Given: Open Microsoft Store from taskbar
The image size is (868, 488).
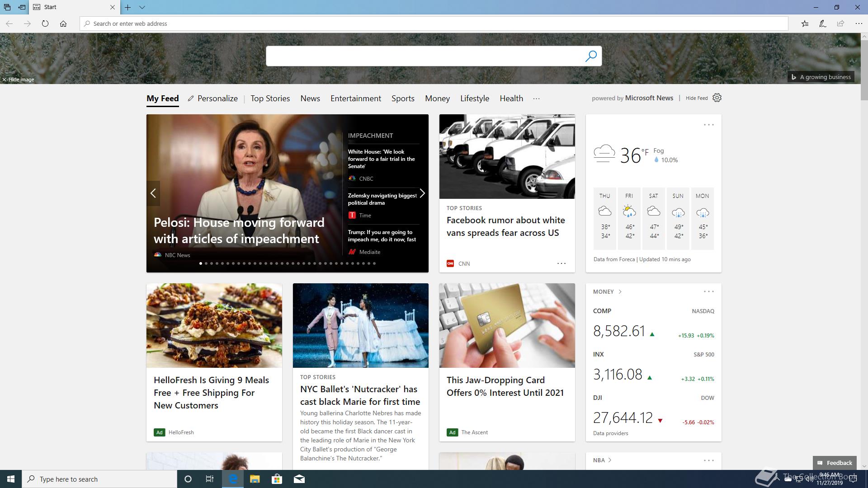Looking at the screenshot, I should (277, 479).
